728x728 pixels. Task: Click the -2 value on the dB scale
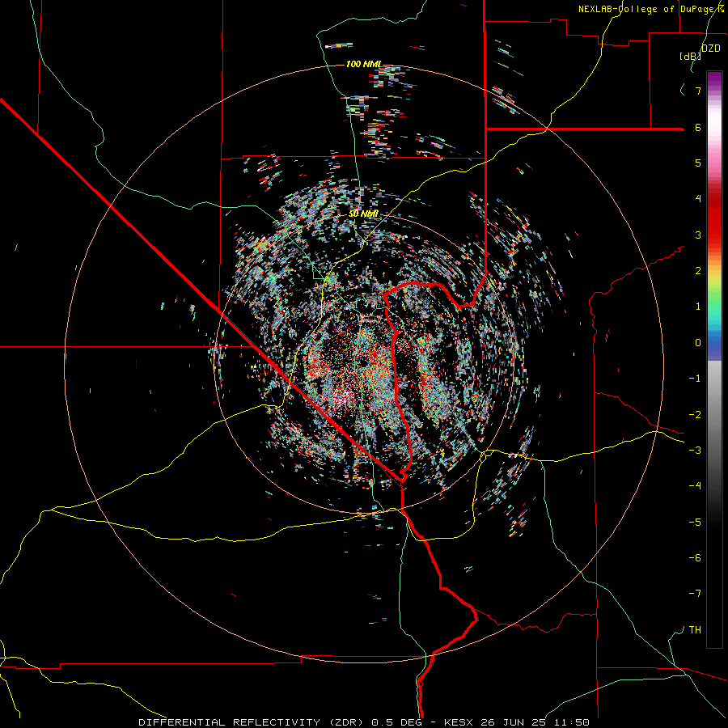click(695, 415)
